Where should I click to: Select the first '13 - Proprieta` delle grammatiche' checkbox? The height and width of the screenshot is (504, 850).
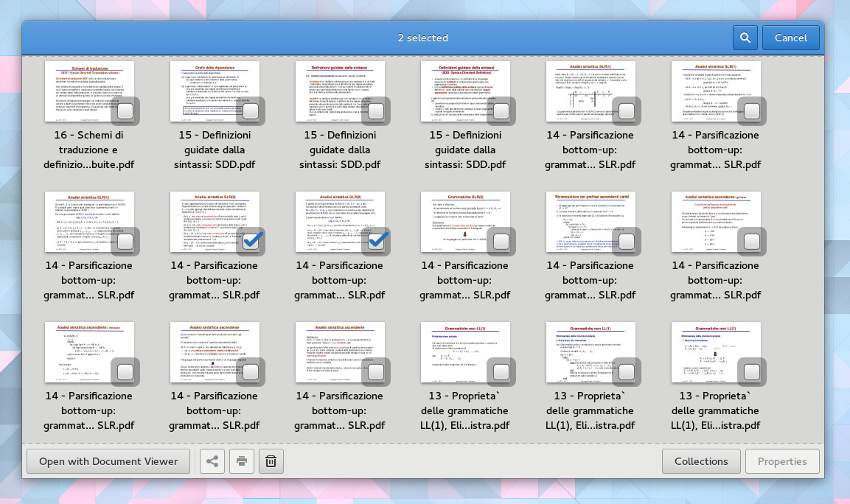[x=501, y=371]
